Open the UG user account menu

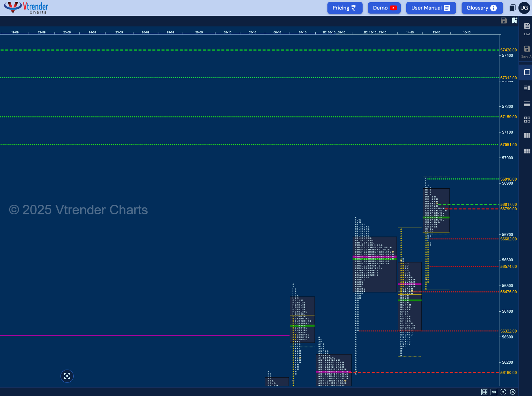pyautogui.click(x=524, y=8)
